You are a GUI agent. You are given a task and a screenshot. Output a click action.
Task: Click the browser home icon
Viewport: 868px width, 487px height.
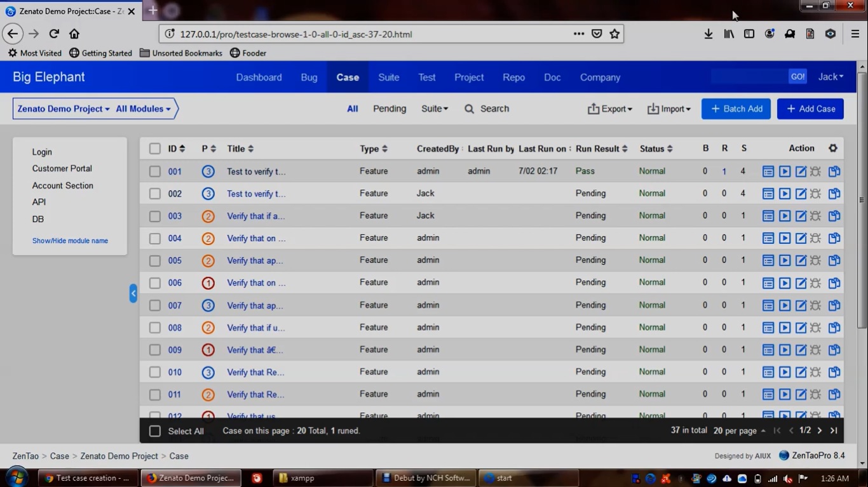(74, 34)
